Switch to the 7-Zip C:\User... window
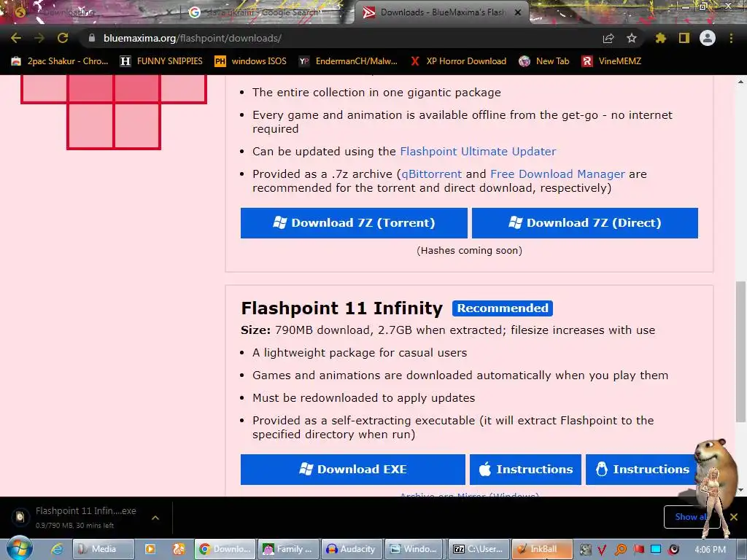Image resolution: width=747 pixels, height=560 pixels. (479, 549)
